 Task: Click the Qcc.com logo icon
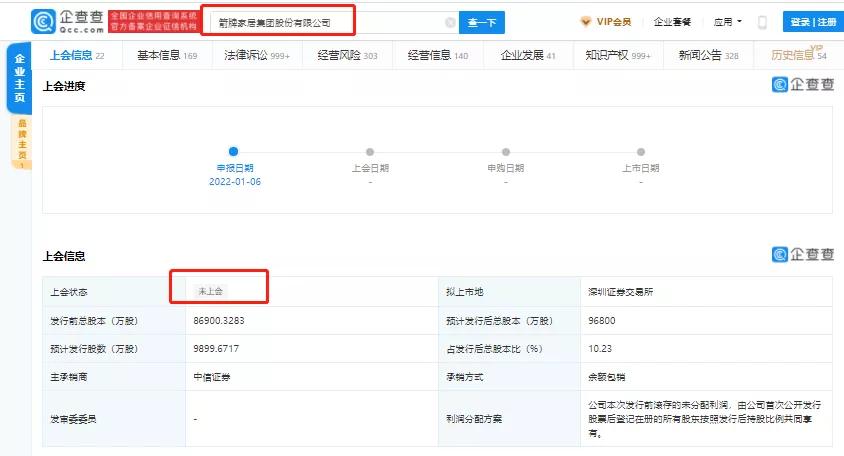click(x=44, y=22)
